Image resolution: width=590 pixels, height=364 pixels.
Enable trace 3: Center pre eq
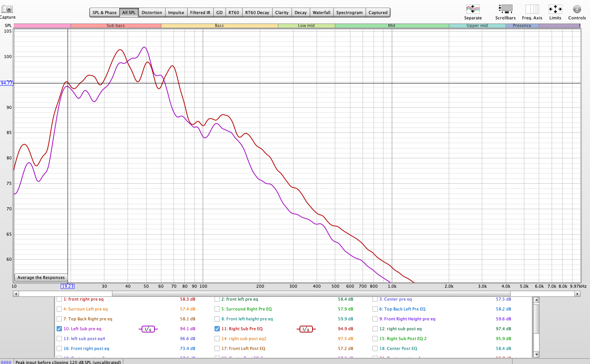[375, 299]
